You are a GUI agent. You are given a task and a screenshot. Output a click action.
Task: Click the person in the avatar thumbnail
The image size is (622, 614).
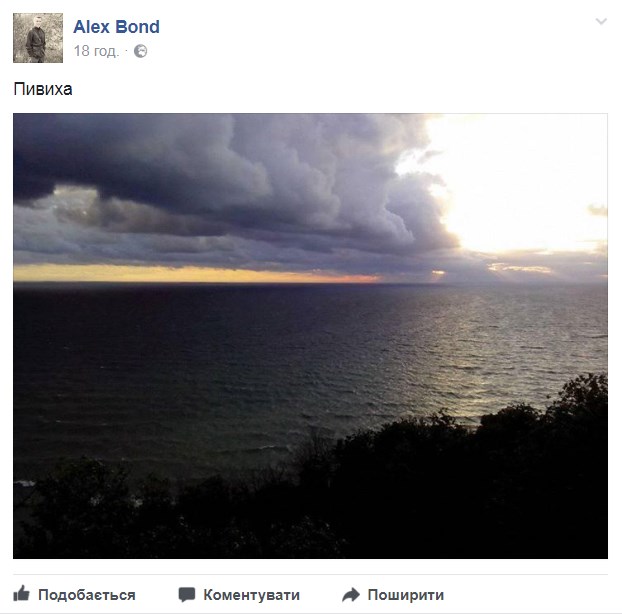(36, 40)
